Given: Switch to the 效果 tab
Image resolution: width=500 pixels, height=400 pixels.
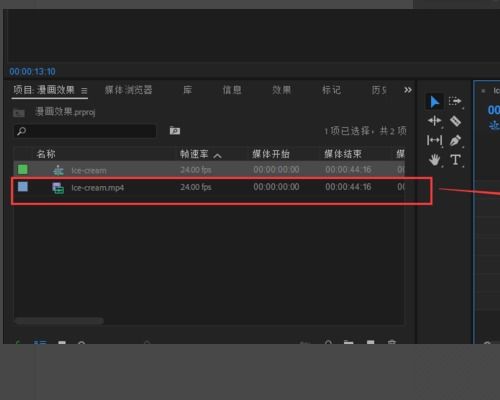Looking at the screenshot, I should 282,90.
